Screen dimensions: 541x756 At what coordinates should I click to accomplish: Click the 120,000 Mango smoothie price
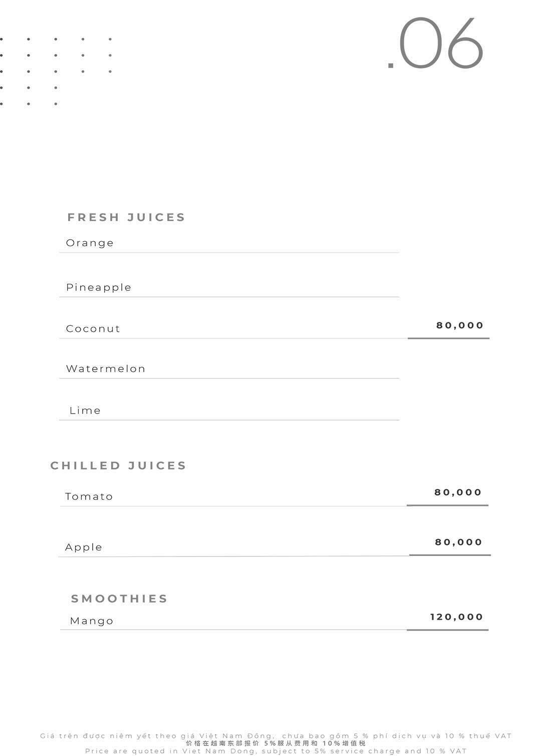click(x=456, y=617)
